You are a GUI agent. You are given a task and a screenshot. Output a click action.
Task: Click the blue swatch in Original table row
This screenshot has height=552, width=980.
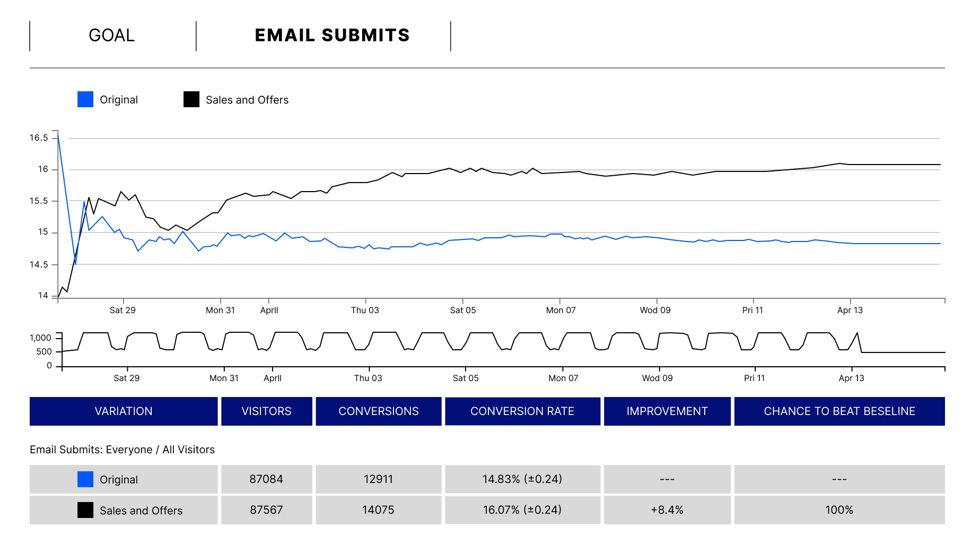[85, 479]
